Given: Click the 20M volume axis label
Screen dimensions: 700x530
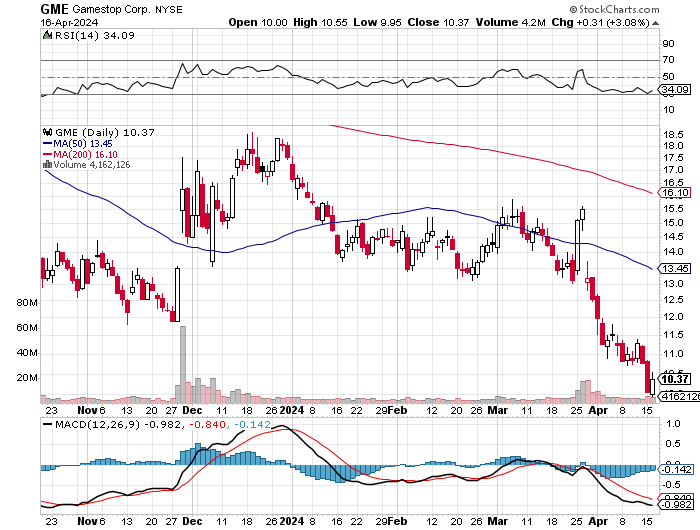Looking at the screenshot, I should coord(27,378).
